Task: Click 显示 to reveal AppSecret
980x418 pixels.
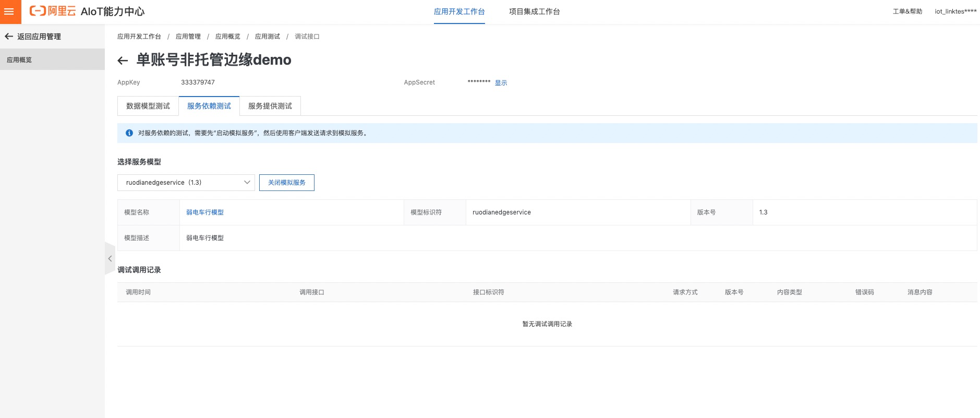Action: pyautogui.click(x=501, y=83)
